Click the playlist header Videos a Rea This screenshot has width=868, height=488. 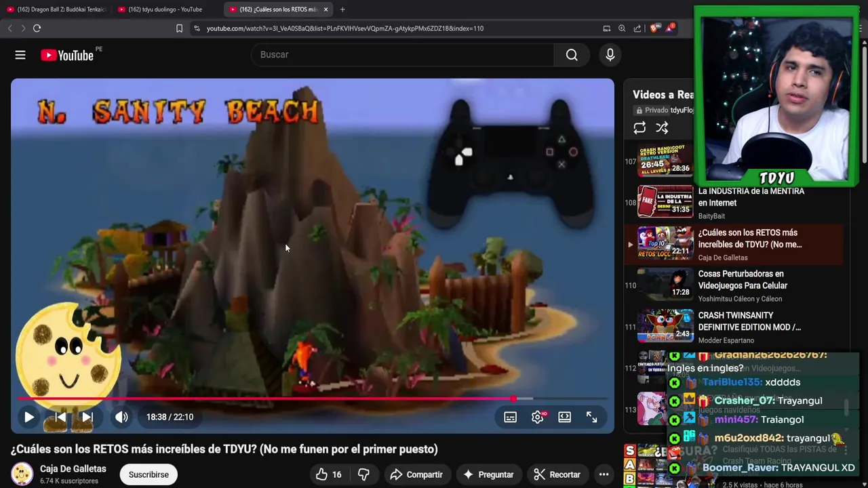point(663,95)
